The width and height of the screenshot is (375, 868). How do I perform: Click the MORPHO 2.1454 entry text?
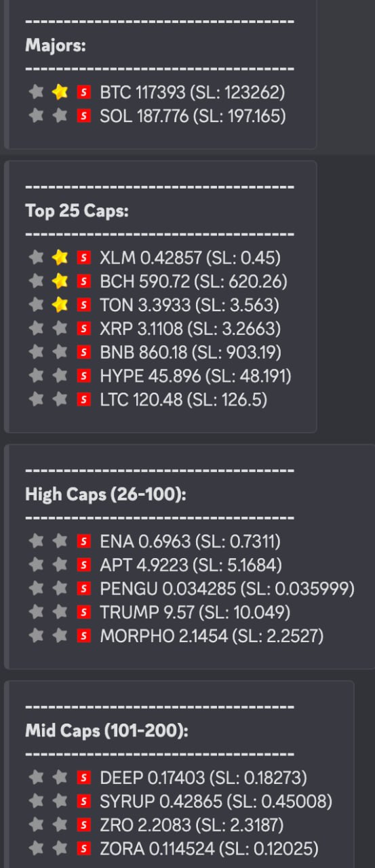(x=163, y=636)
